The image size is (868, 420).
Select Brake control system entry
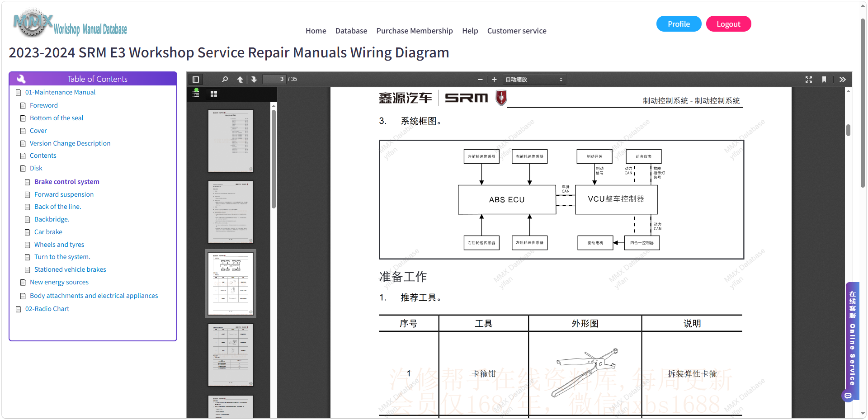(x=67, y=182)
